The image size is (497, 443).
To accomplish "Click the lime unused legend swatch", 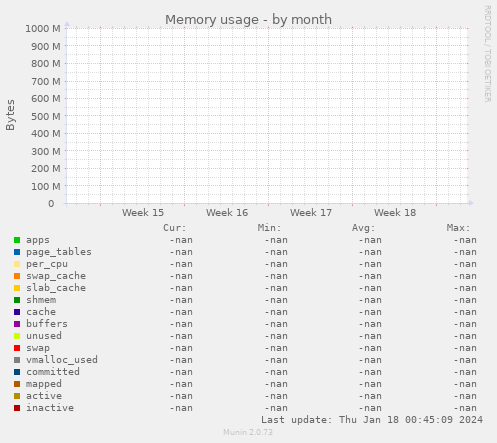I will pos(17,336).
